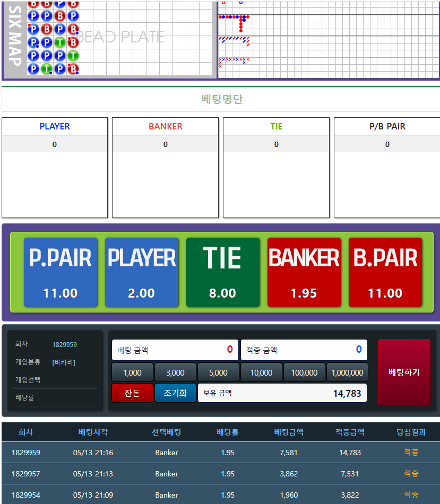The image size is (440, 504).
Task: Click round 1829959 in the history table
Action: tap(25, 453)
